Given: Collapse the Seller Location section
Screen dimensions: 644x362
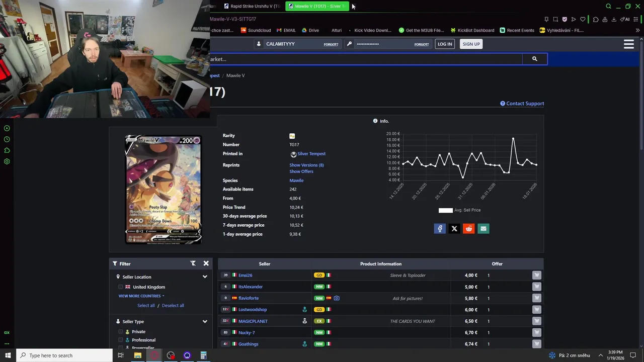Looking at the screenshot, I should point(205,277).
